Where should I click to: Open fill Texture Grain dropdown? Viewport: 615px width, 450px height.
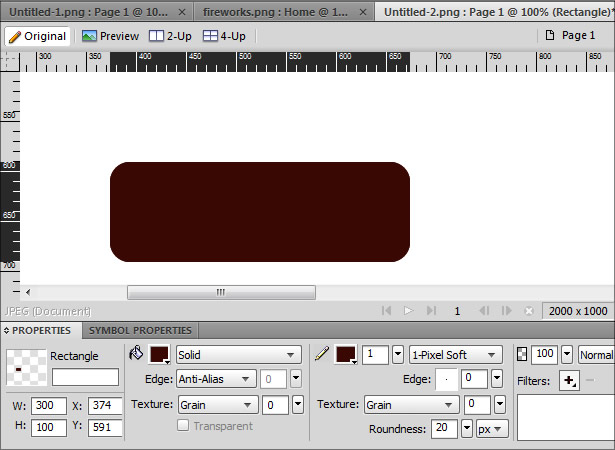(218, 405)
